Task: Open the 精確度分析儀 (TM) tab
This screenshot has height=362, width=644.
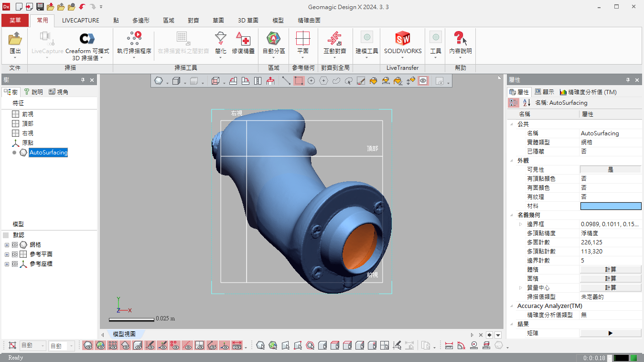Action: coord(588,92)
